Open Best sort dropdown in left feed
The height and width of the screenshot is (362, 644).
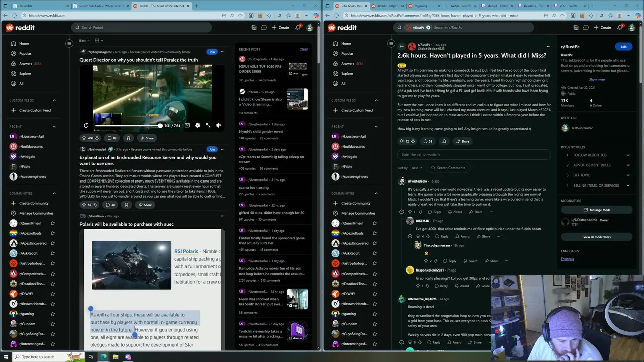pyautogui.click(x=84, y=40)
